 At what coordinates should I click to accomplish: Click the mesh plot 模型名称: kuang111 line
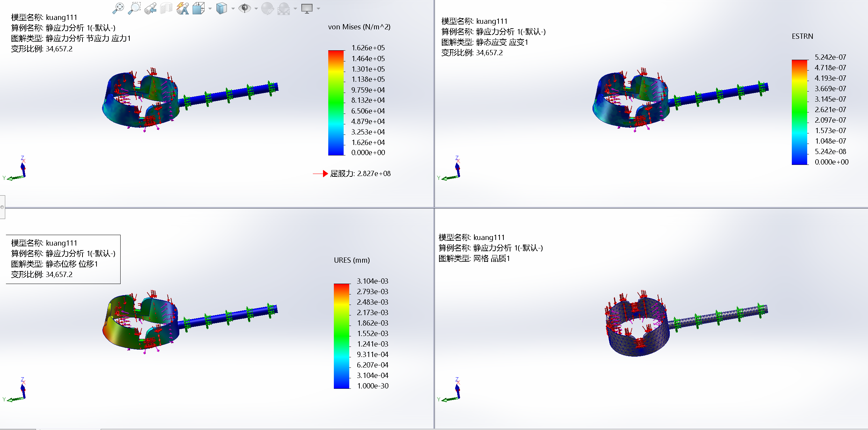tap(472, 238)
